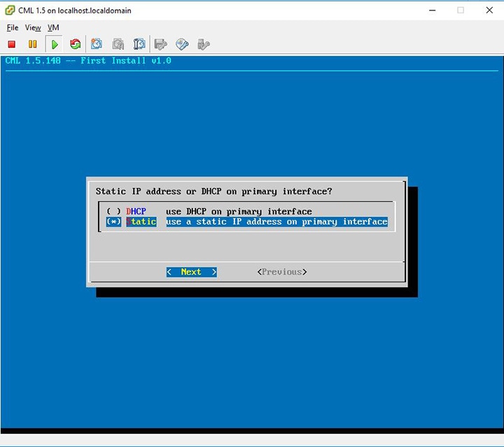Click the USB device connect icon
Screen dimensions: 504x447
coord(203,44)
